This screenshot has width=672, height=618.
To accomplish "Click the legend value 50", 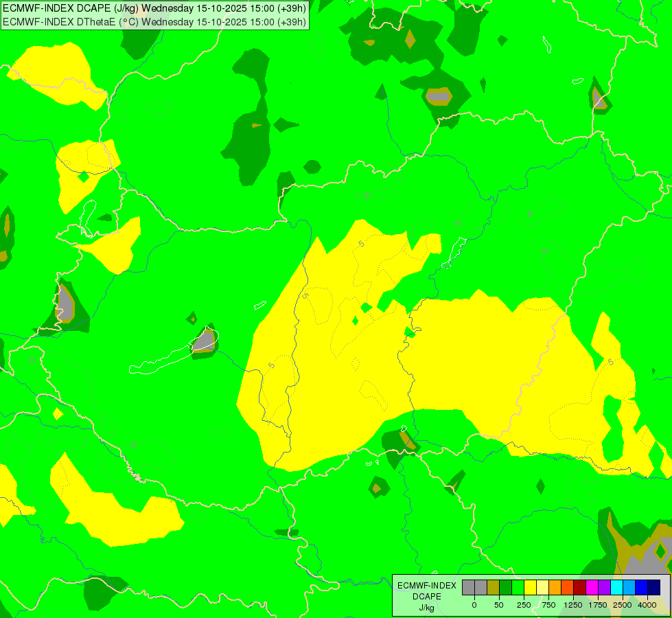I will tap(499, 605).
